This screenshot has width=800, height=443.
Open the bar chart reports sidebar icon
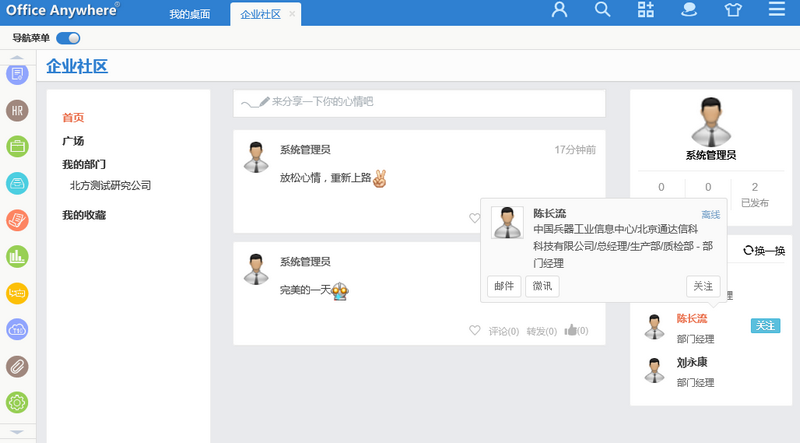tap(17, 256)
